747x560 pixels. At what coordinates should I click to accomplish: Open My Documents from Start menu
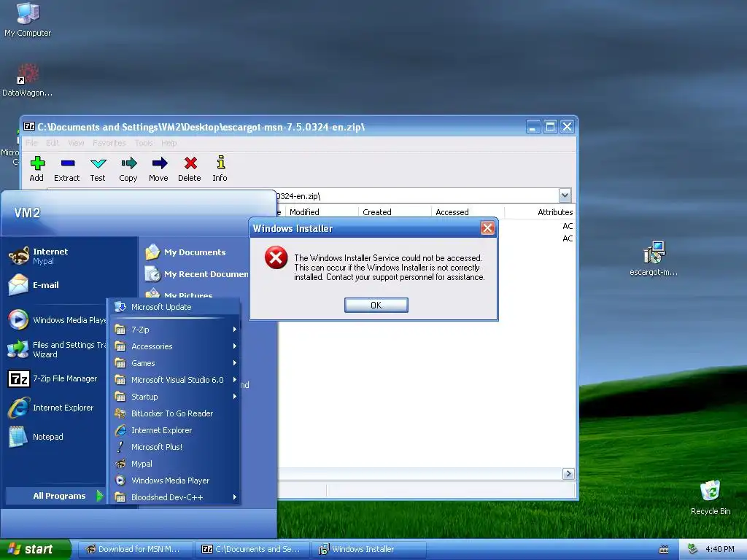(x=186, y=252)
